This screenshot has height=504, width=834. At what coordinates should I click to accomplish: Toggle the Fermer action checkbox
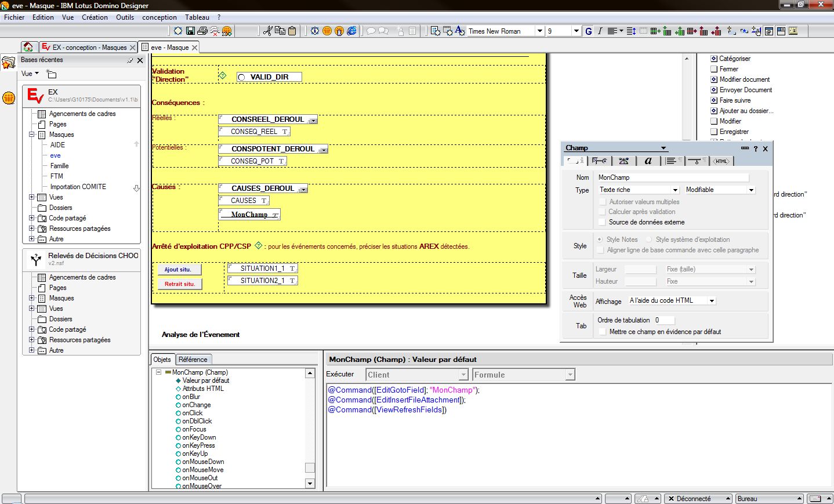pyautogui.click(x=714, y=69)
